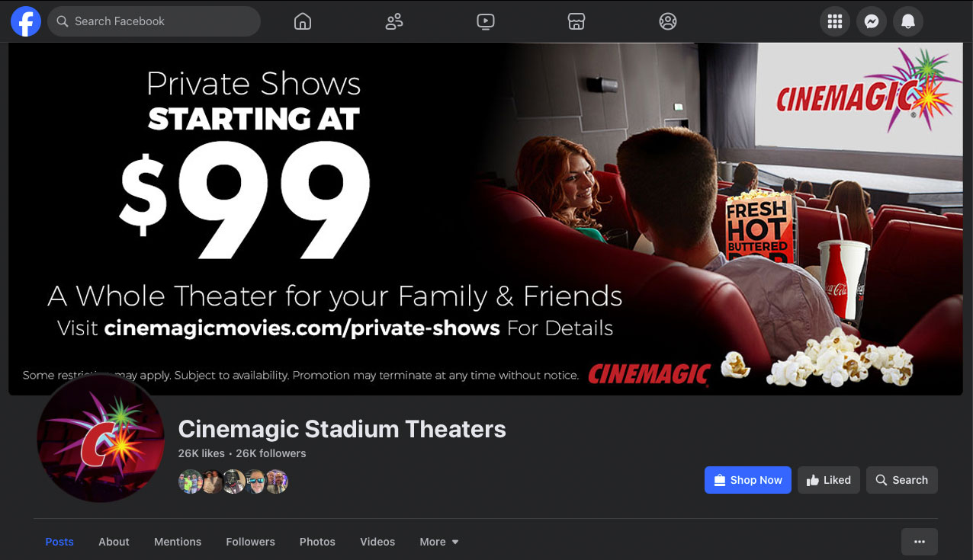Open Messenger chats icon
973x560 pixels.
coord(872,21)
